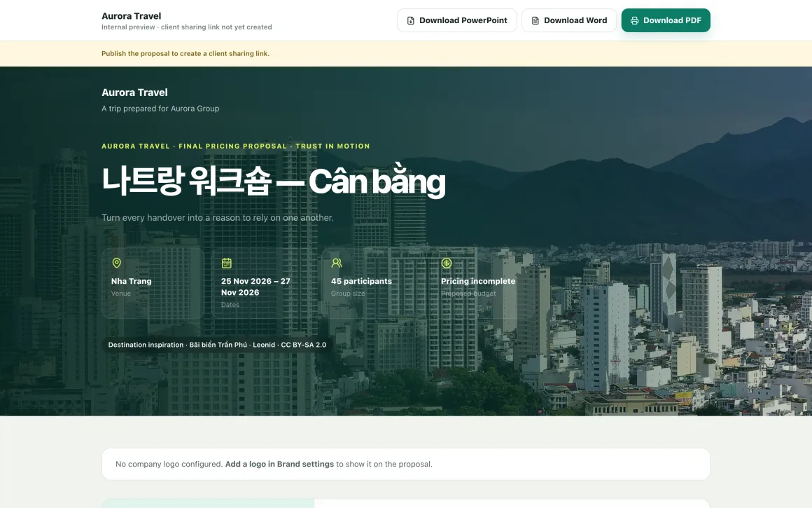The width and height of the screenshot is (812, 508).
Task: Click the location pin icon above Nha Trang
Action: coord(116,263)
